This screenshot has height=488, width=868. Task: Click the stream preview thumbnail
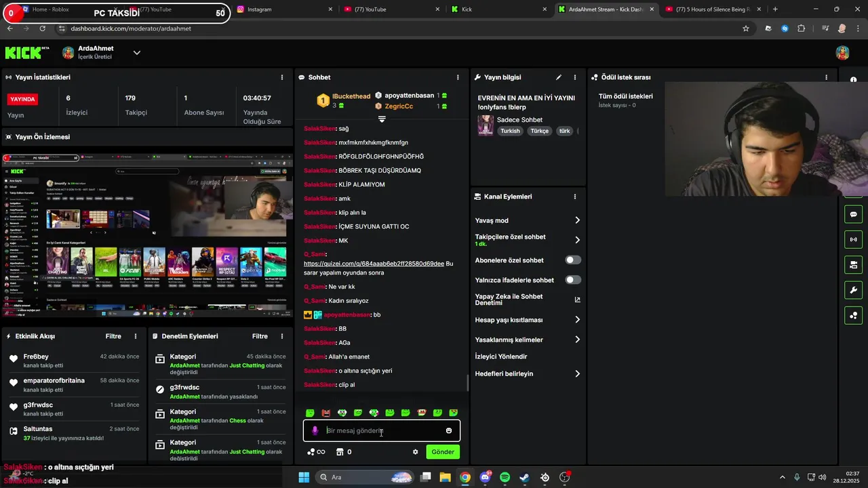147,235
